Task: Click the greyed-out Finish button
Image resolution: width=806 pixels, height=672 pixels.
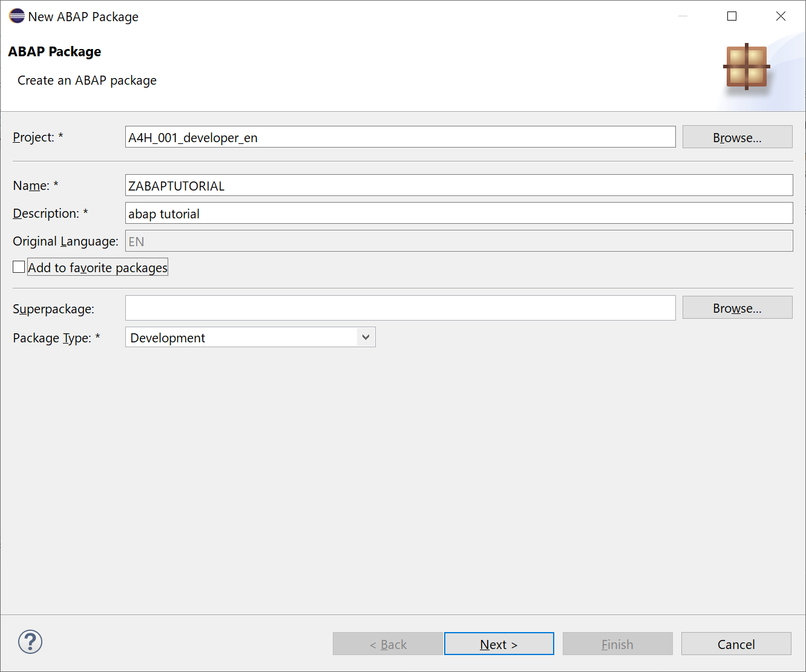Action: click(617, 644)
